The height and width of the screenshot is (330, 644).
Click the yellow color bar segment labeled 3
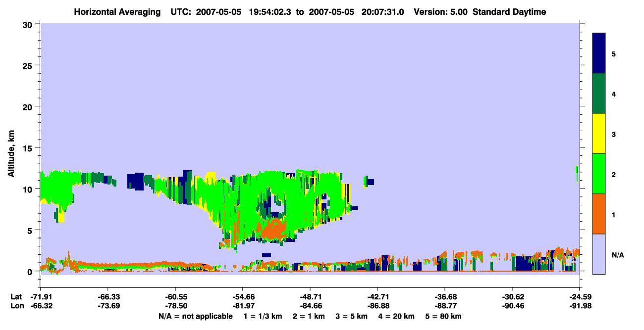pos(599,134)
